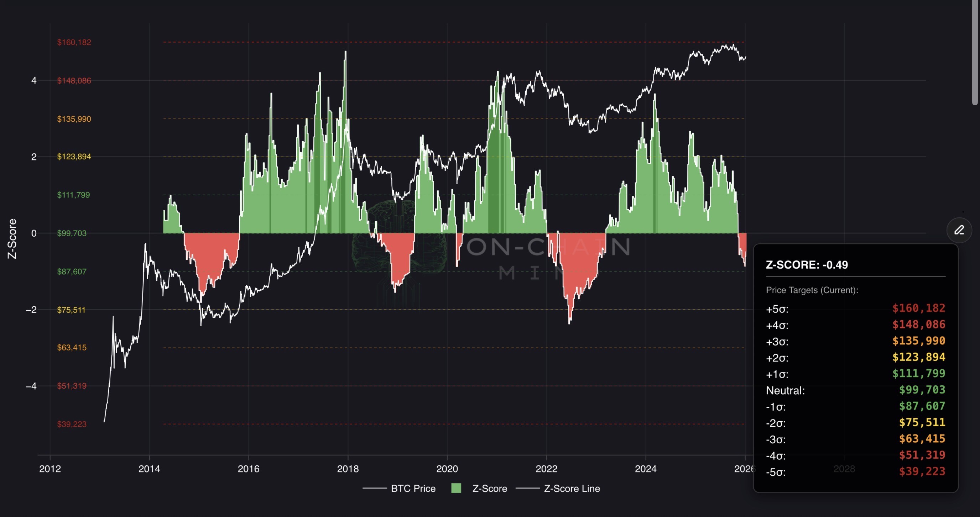Click the $160,182 top price level label
The width and height of the screenshot is (980, 517).
[x=74, y=42]
